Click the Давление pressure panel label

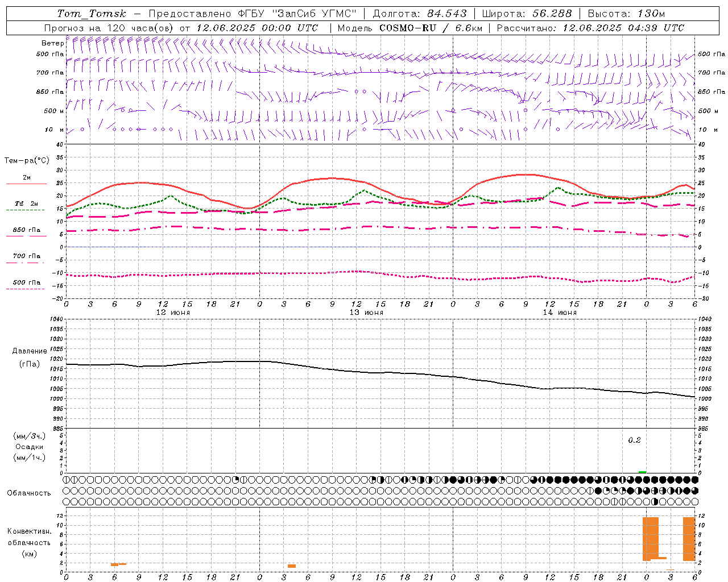pyautogui.click(x=30, y=351)
